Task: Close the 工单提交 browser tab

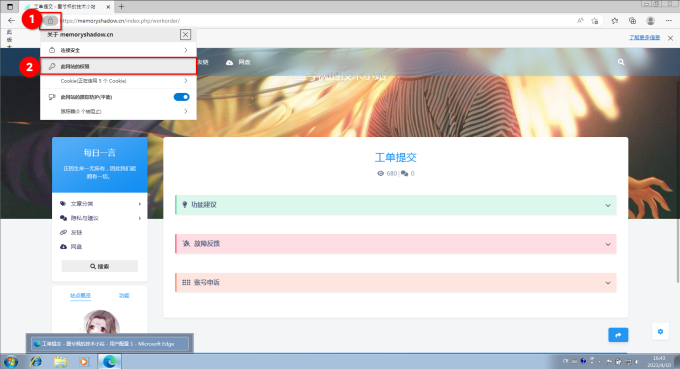Action: tap(108, 7)
